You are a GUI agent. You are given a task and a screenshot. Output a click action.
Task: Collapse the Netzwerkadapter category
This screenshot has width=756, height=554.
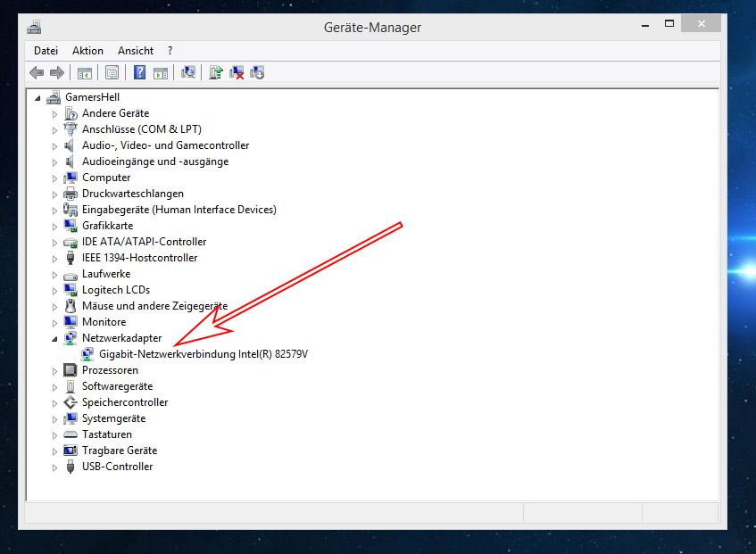[x=54, y=339]
